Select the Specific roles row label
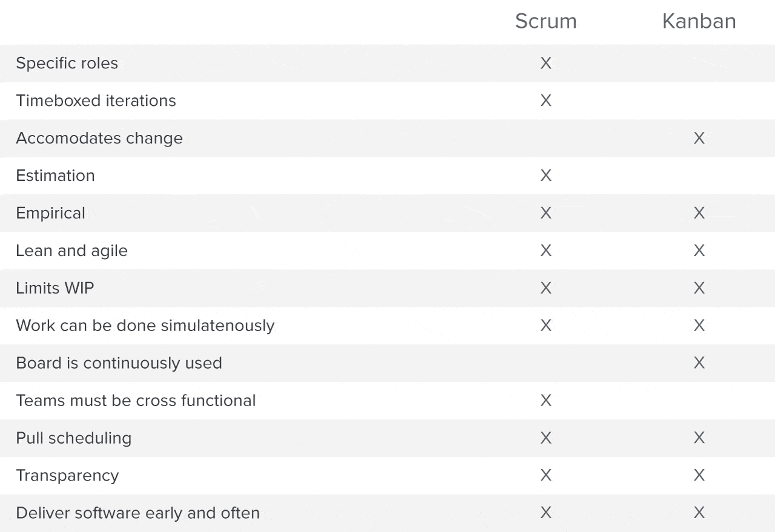This screenshot has height=532, width=775. (x=67, y=63)
